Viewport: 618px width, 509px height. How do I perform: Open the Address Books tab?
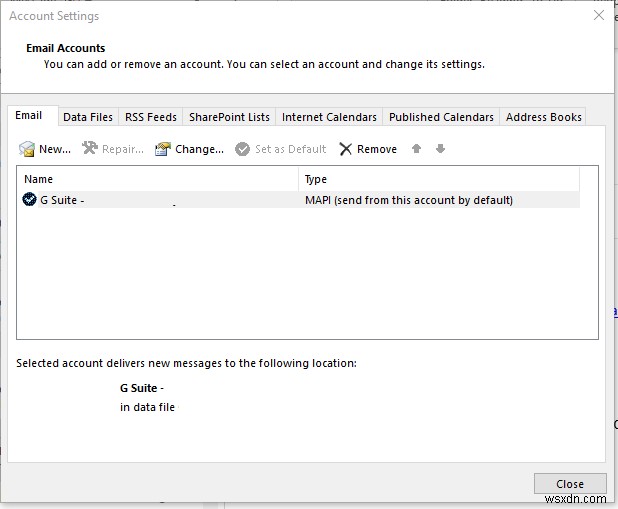point(543,117)
